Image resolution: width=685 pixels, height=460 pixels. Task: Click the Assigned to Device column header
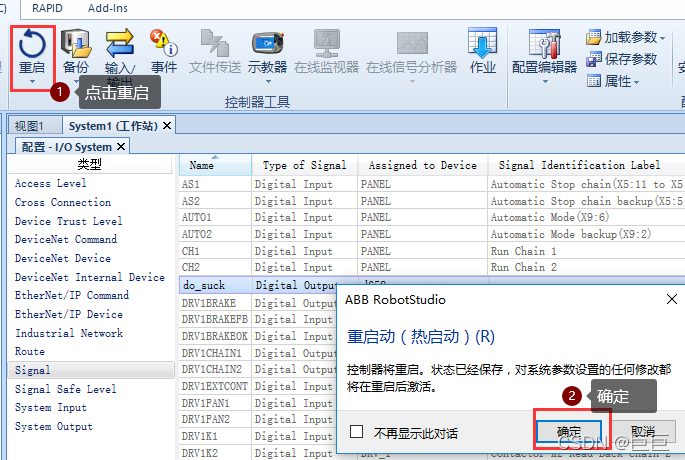[x=422, y=165]
